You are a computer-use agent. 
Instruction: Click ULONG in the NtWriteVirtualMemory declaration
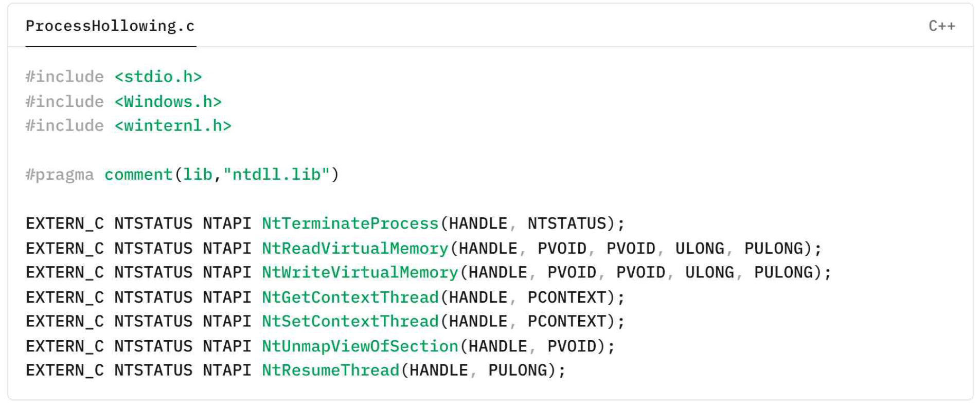pyautogui.click(x=709, y=273)
